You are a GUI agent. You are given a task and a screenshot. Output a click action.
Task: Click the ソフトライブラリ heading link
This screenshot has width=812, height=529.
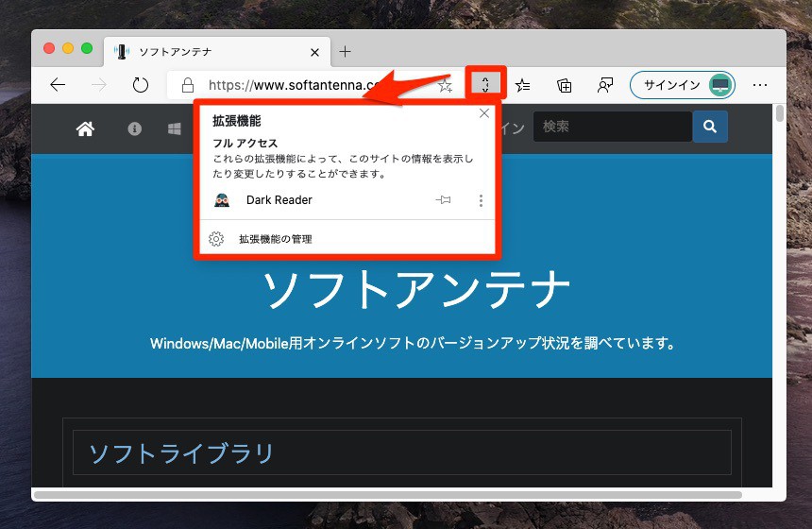coord(181,453)
